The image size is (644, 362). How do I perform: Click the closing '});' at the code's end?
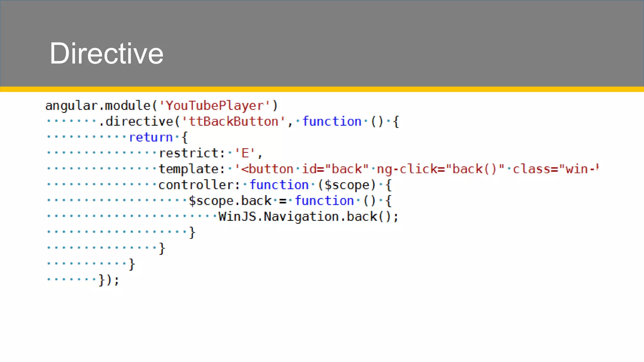[109, 280]
